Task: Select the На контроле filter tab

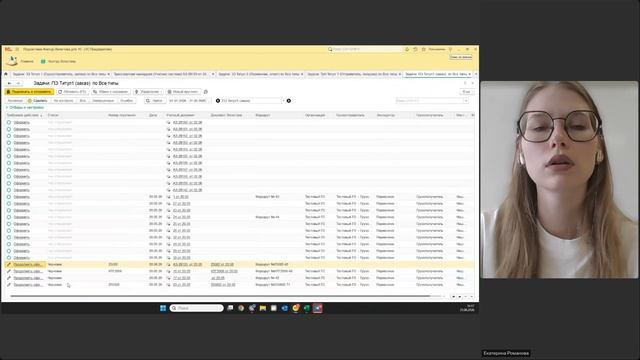Action: (63, 100)
